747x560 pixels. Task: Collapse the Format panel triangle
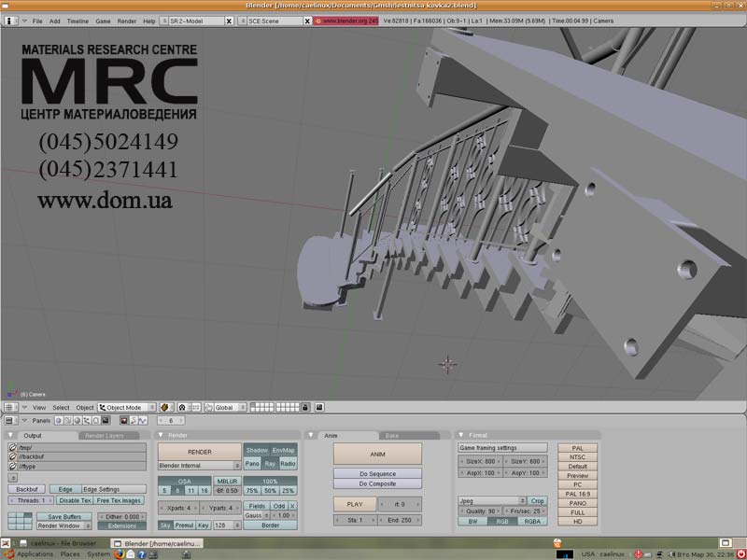pos(460,435)
